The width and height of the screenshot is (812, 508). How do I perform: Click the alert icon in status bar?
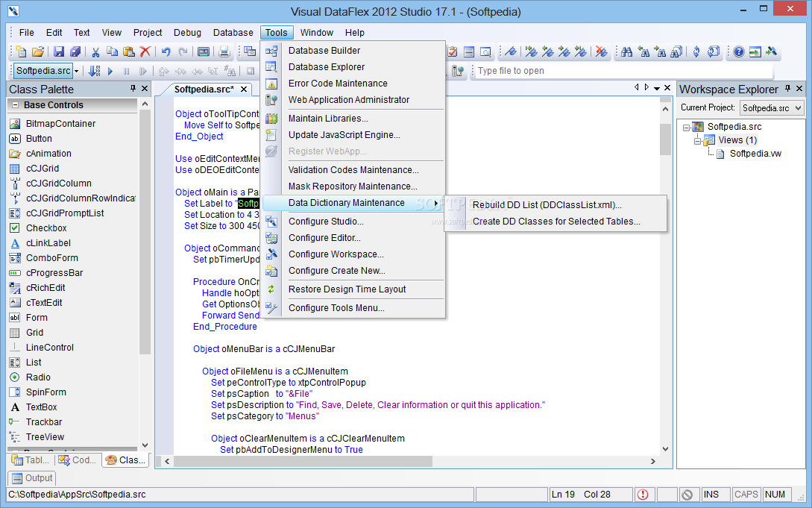pyautogui.click(x=643, y=495)
